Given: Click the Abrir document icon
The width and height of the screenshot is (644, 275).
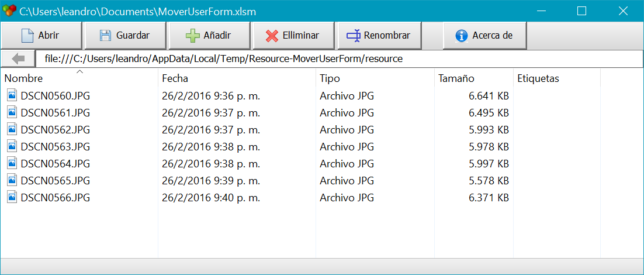Looking at the screenshot, I should tap(27, 35).
